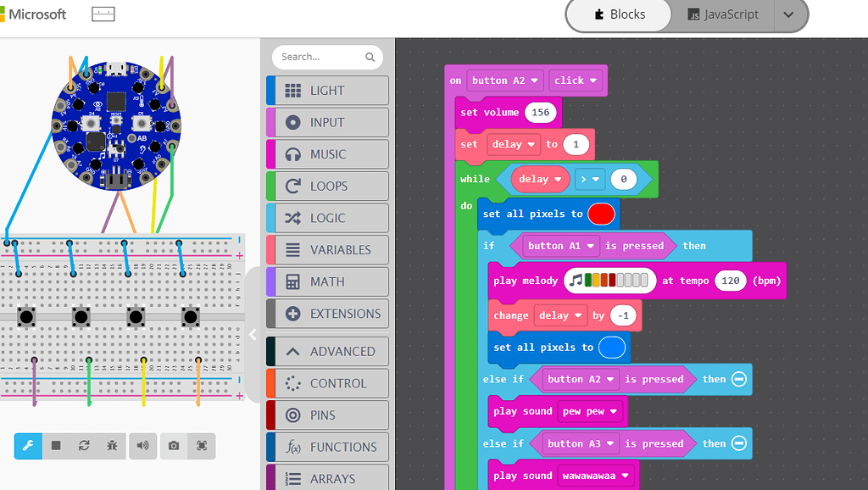This screenshot has width=868, height=490.
Task: Open the CONTROL blocks category
Action: click(328, 383)
